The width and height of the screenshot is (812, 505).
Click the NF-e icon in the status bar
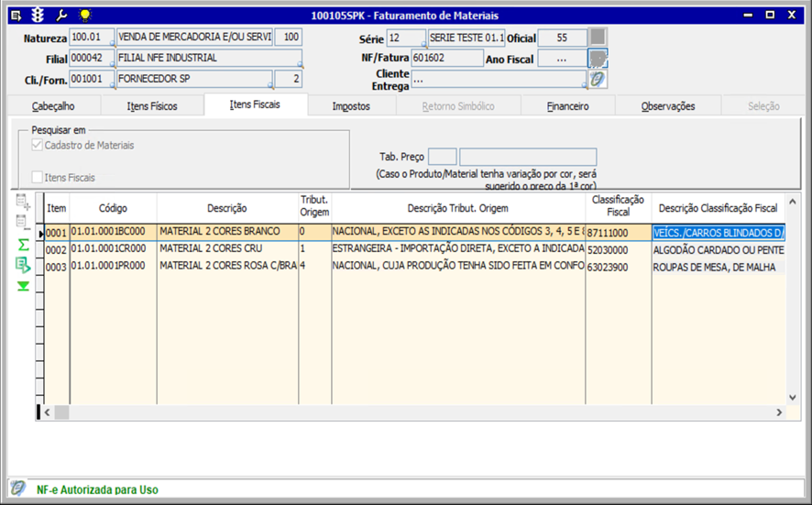(18, 488)
